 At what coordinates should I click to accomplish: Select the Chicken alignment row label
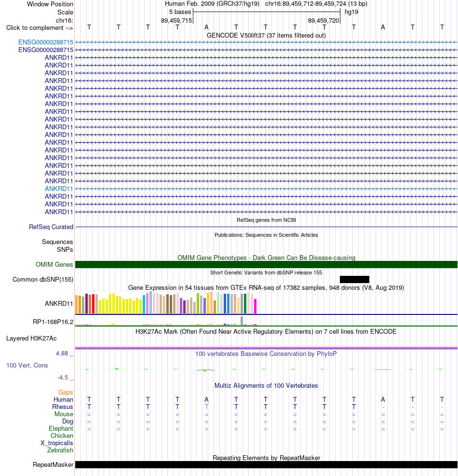point(62,435)
